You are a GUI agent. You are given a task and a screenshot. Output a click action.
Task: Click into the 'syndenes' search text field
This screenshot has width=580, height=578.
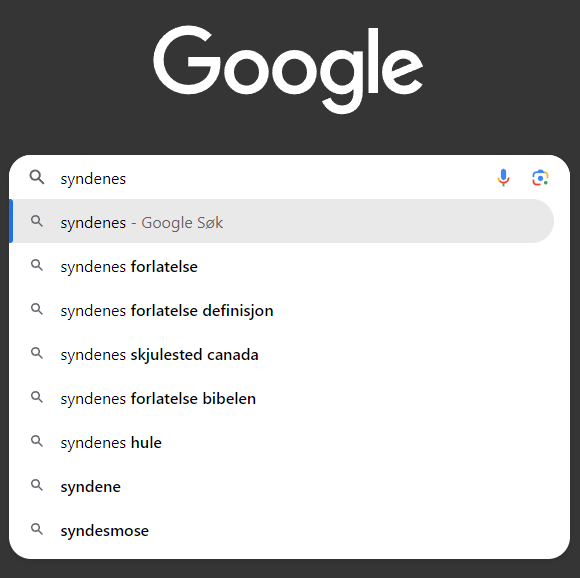coord(274,179)
